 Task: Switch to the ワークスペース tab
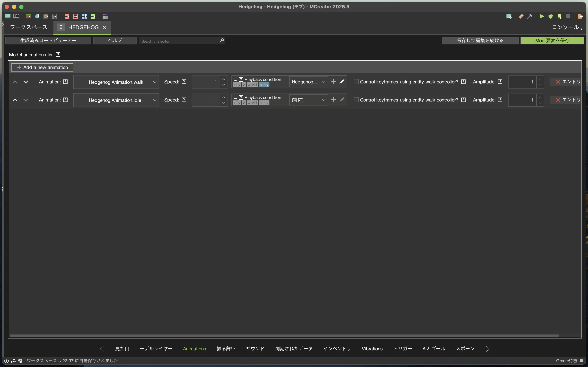[x=29, y=27]
